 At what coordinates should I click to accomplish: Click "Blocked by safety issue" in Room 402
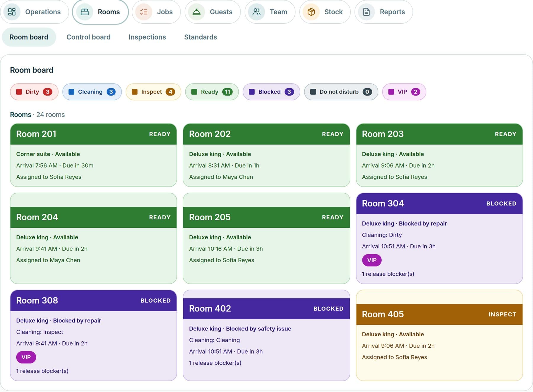(x=259, y=329)
